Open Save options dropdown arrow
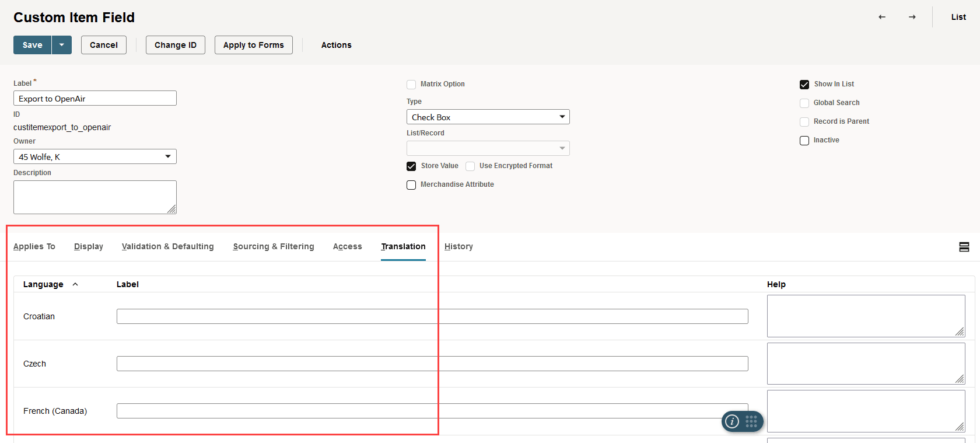Screen dimensions: 980x443 coord(62,45)
